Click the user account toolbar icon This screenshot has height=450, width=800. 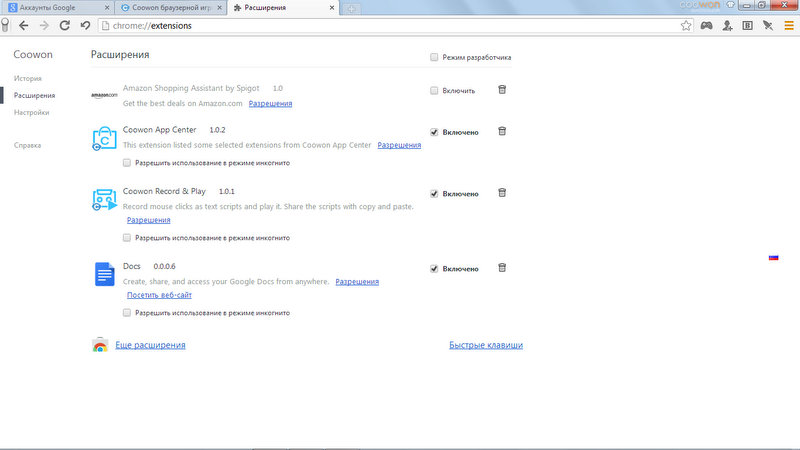[x=728, y=26]
